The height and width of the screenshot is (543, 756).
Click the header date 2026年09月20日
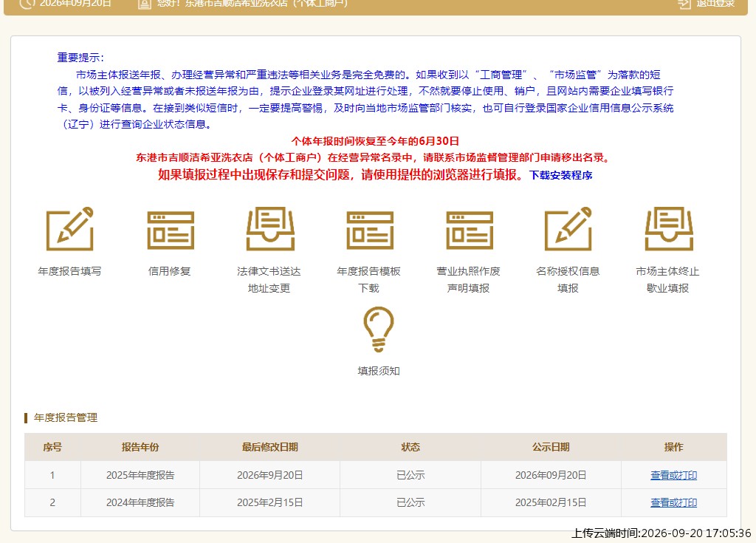click(x=75, y=4)
